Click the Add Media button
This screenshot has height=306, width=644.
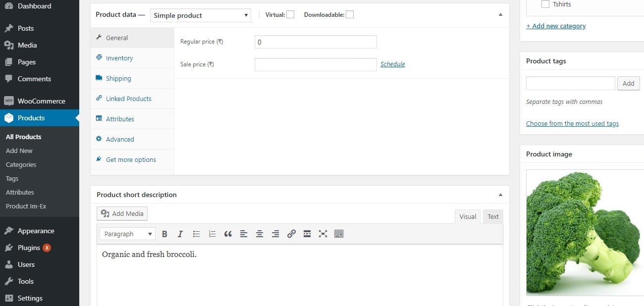[x=122, y=214]
